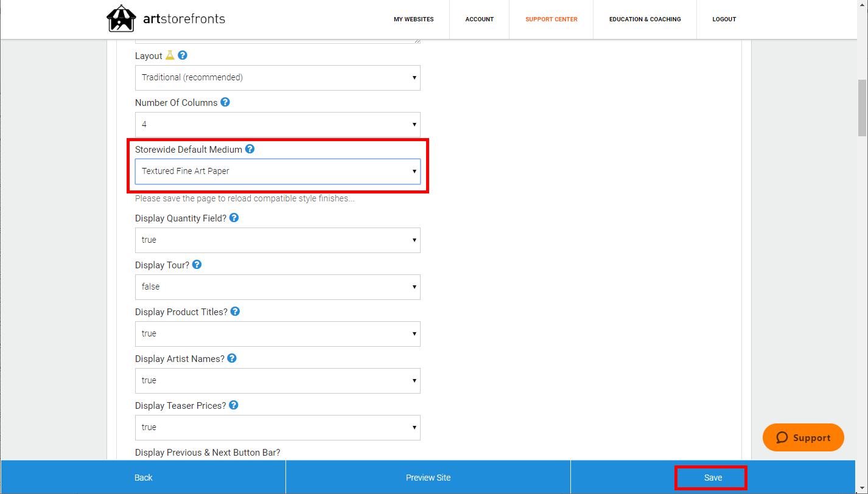This screenshot has width=868, height=494.
Task: Open help icon for Number Of Columns
Action: 225,102
